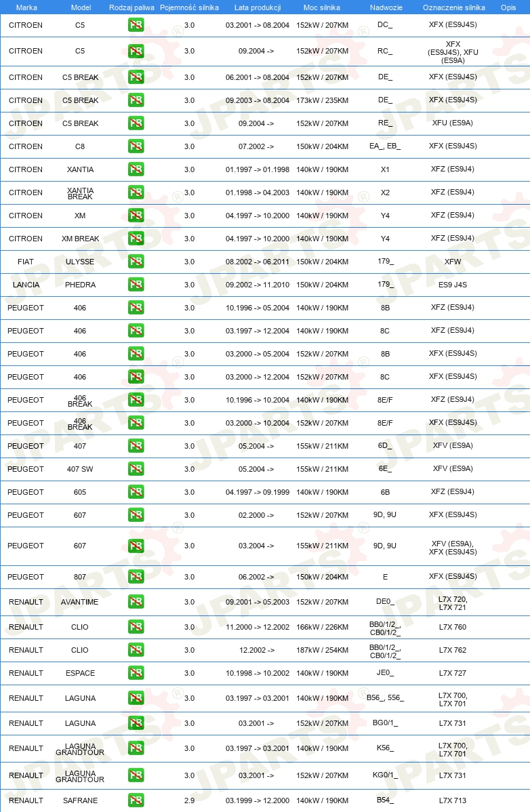Click the fuel icon in the Peugeot 407 6D_ row
530x812 pixels.
point(136,446)
